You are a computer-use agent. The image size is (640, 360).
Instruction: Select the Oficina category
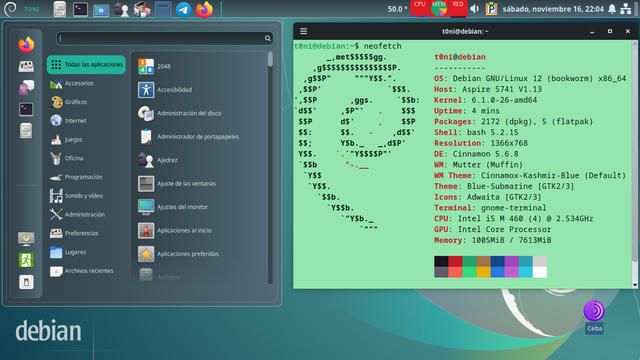point(86,158)
